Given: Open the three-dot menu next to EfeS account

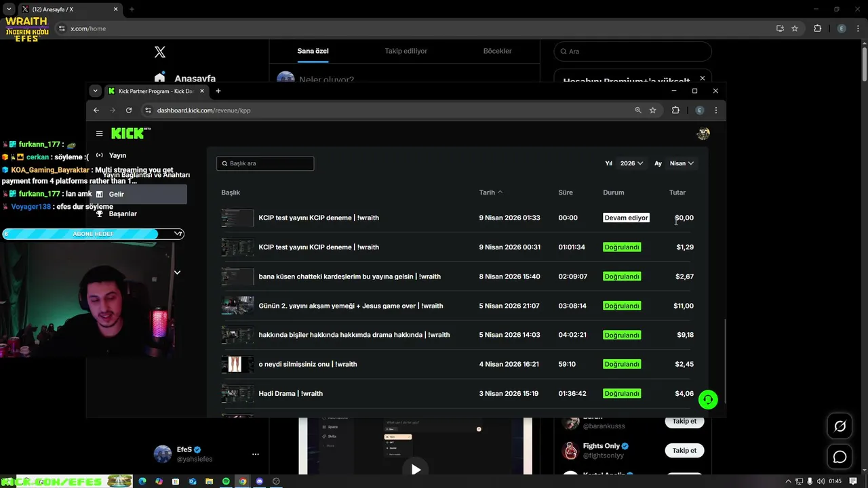Looking at the screenshot, I should [256, 454].
